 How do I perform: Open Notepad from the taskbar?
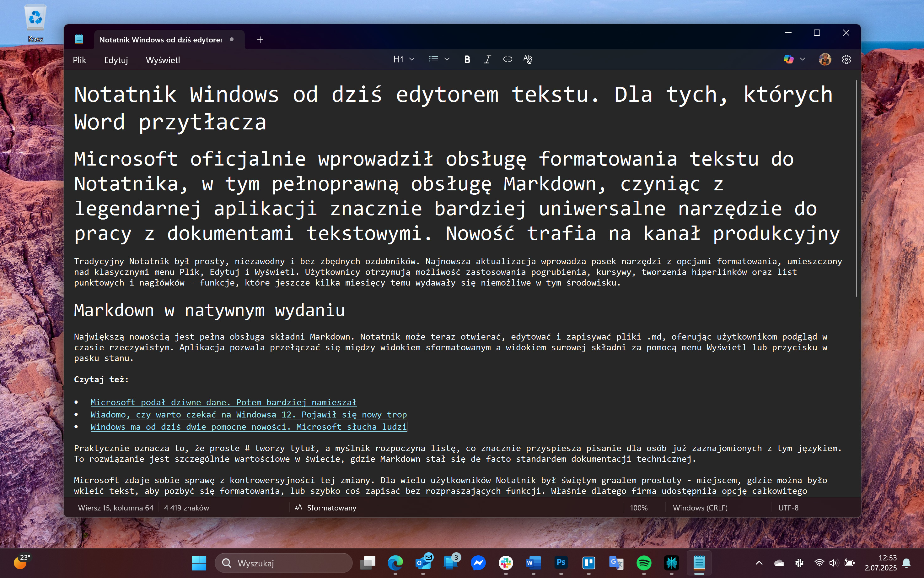click(699, 563)
